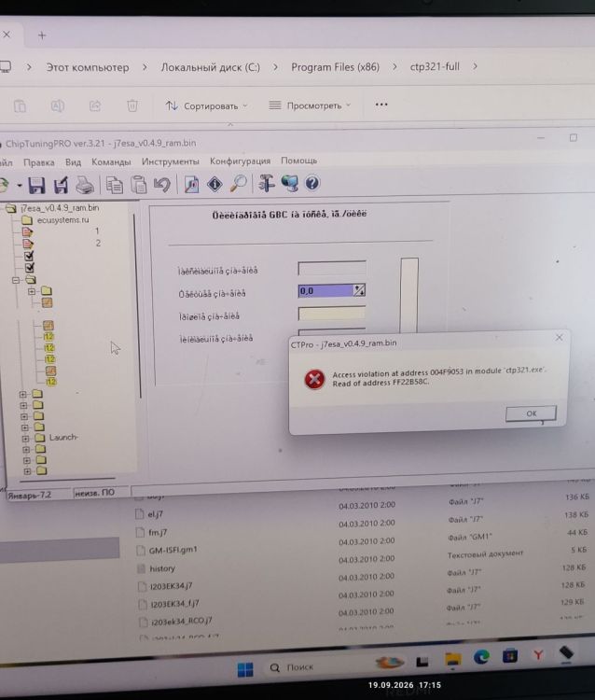
Task: Select the ecusystems.ru folder in tree
Action: 62,220
